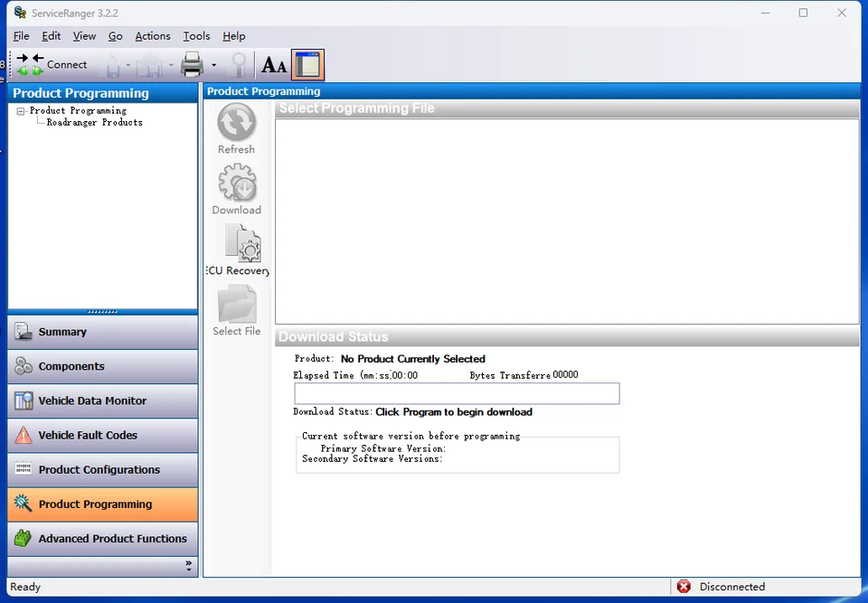Click Vehicle Data Monitor chart icon
This screenshot has height=603, width=868.
pyautogui.click(x=24, y=400)
